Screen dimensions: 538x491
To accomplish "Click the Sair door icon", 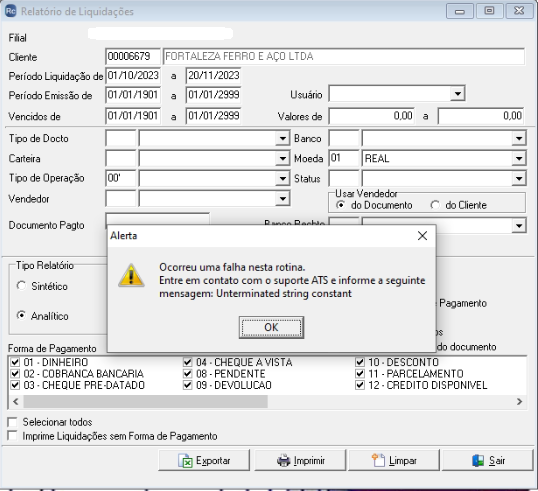I will coord(478,460).
